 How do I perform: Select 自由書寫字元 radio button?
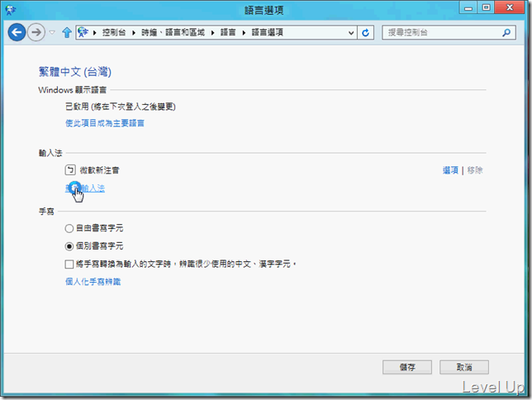pos(69,228)
